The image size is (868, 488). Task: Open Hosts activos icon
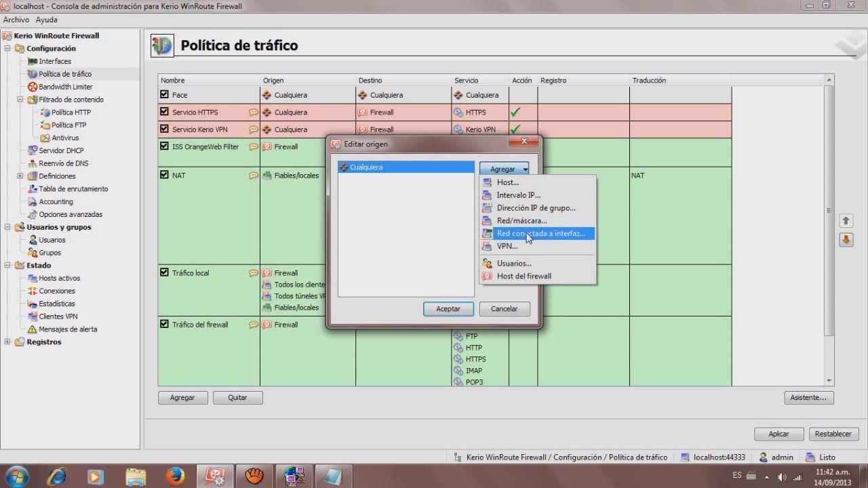pos(33,279)
